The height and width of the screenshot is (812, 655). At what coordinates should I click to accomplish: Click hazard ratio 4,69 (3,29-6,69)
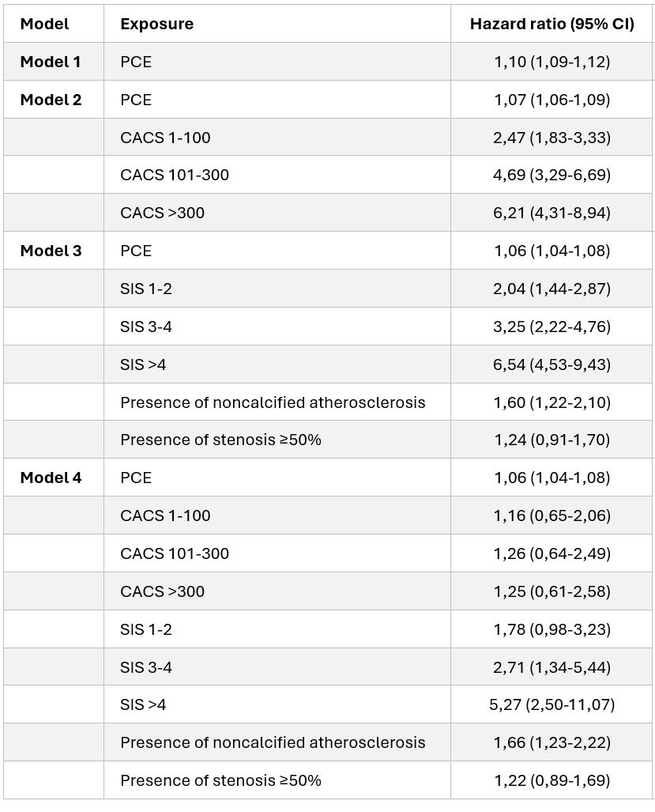pyautogui.click(x=551, y=175)
